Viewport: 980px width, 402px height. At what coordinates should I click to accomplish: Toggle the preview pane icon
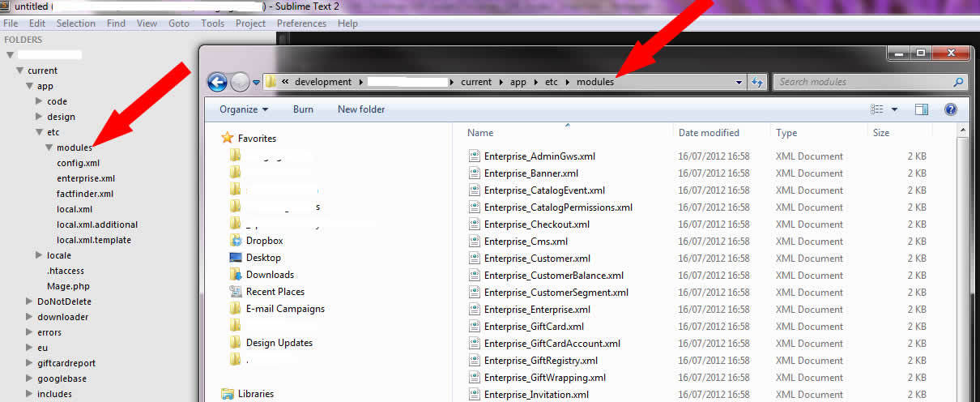[922, 109]
